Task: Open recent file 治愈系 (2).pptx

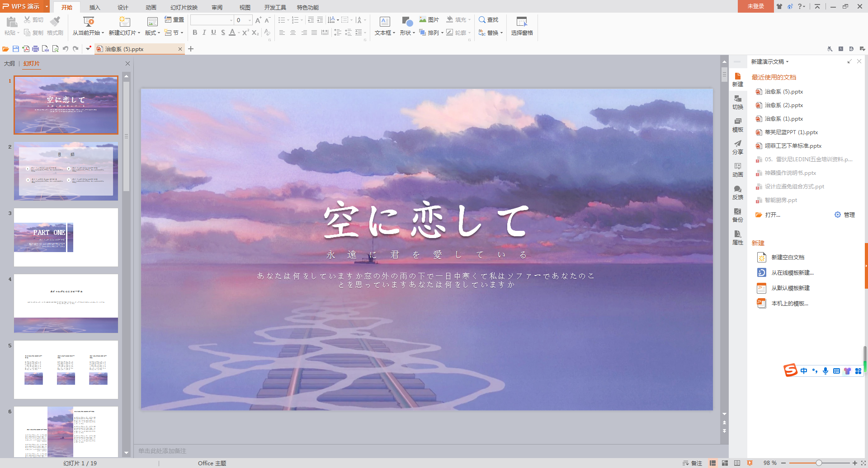Action: (x=783, y=105)
